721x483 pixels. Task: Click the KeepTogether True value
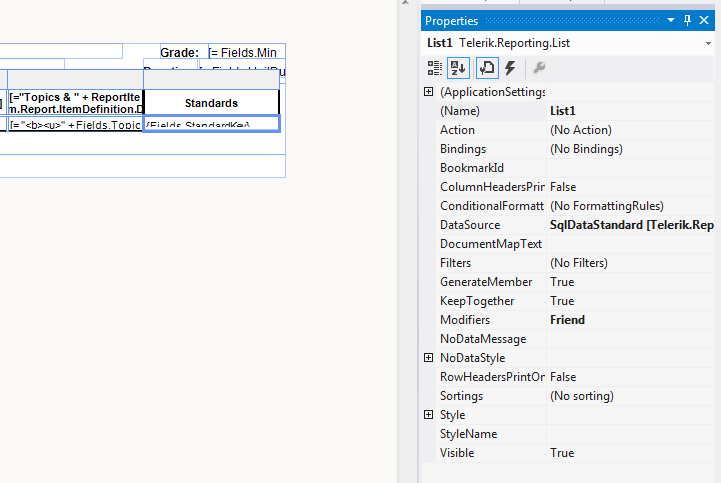pyautogui.click(x=630, y=301)
